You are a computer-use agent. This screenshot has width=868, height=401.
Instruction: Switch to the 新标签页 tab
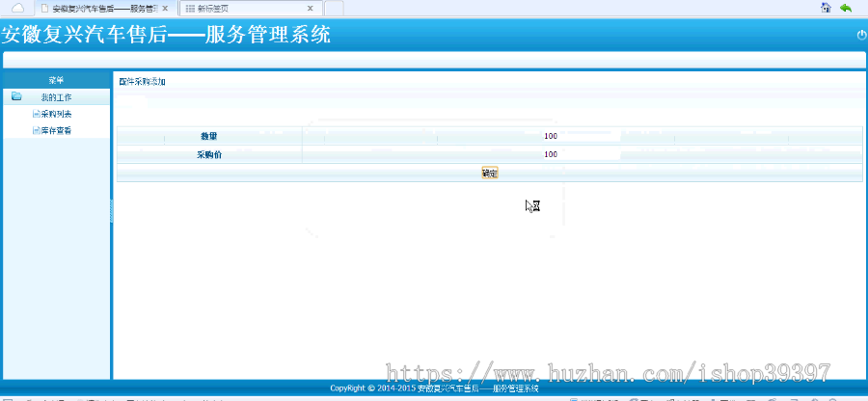(251, 9)
